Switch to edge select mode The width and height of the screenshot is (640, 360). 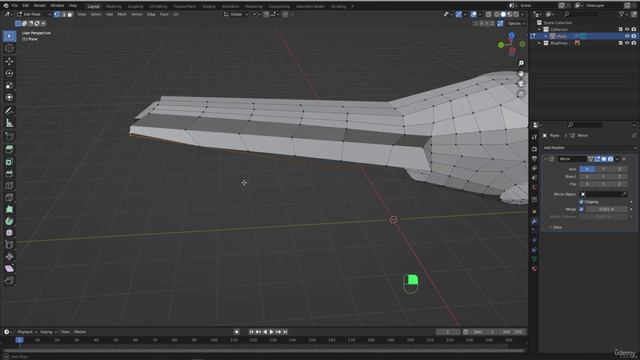click(x=63, y=14)
